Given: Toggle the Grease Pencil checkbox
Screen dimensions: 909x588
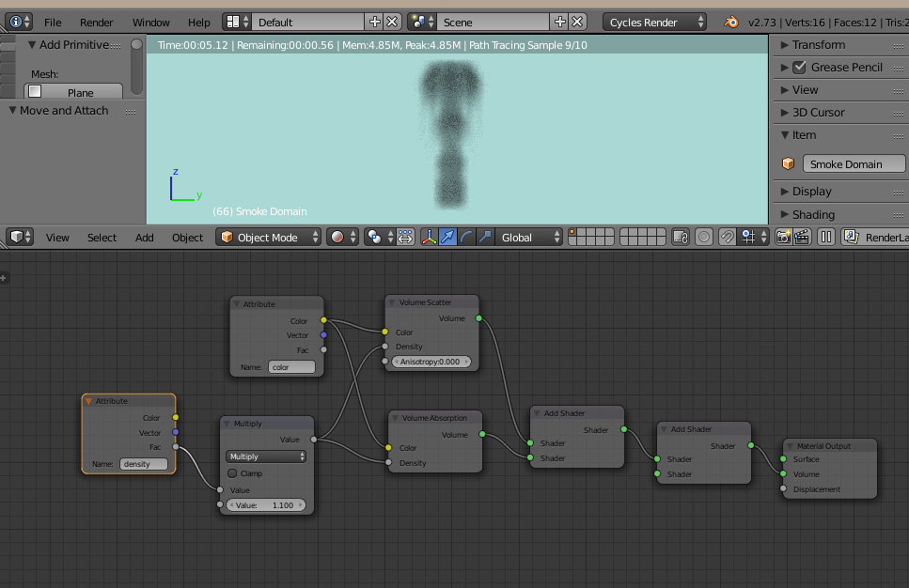Looking at the screenshot, I should click(x=800, y=67).
